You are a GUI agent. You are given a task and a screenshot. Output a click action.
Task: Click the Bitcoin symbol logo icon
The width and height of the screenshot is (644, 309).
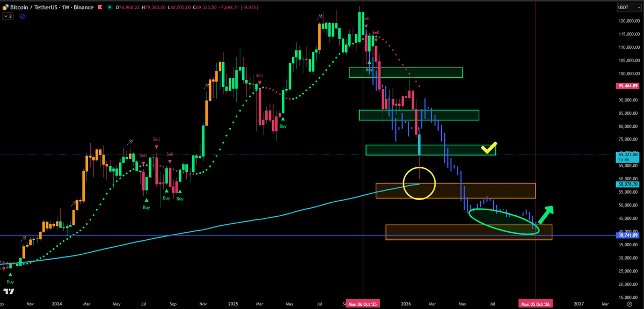(x=6, y=8)
